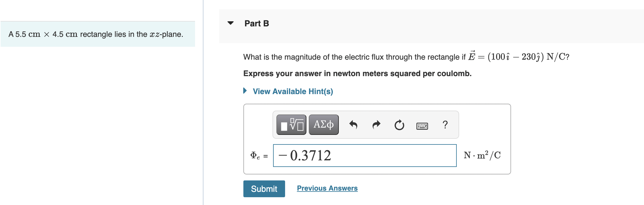Image resolution: width=644 pixels, height=205 pixels.
Task: Click the redo arrow icon
Action: tap(376, 125)
